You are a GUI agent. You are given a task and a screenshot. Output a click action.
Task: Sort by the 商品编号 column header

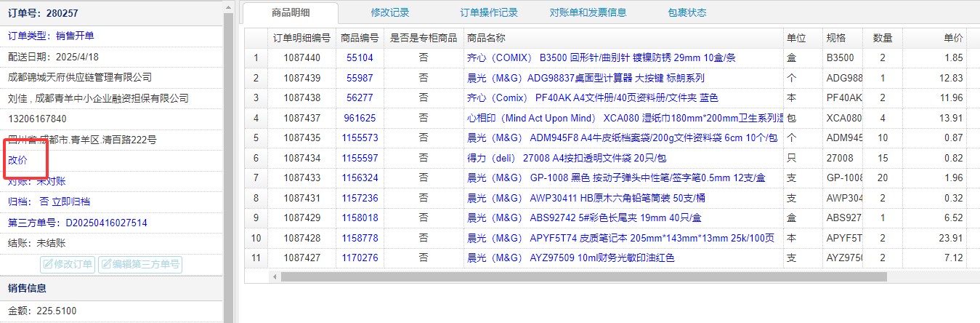(x=360, y=38)
